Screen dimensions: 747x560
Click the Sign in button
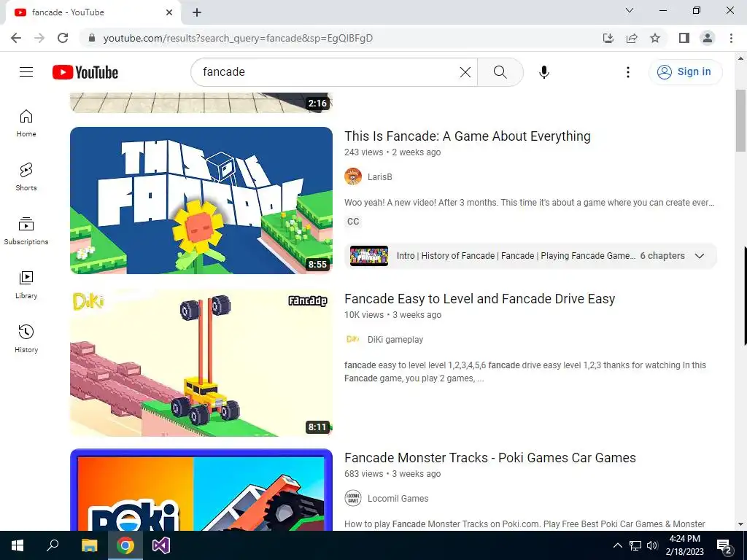point(685,72)
